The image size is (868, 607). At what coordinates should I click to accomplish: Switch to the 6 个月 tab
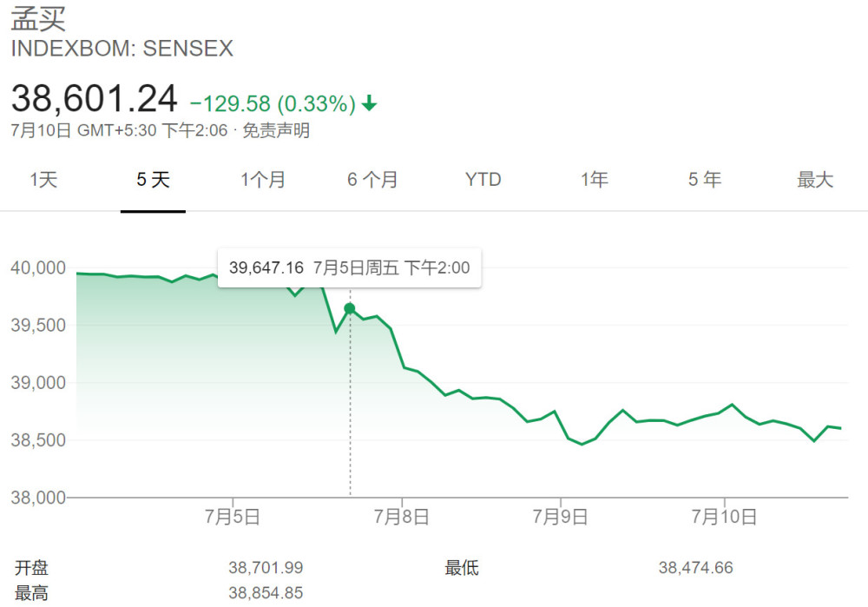(x=372, y=180)
